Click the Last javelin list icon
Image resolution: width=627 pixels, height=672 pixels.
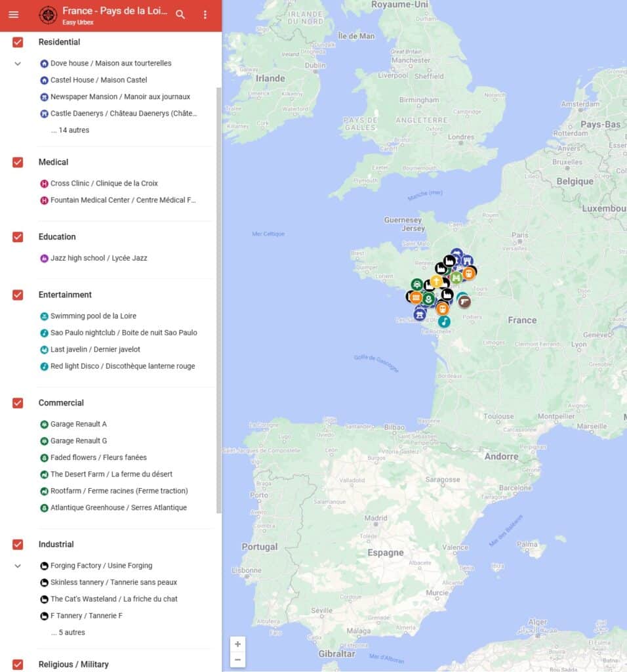click(44, 350)
